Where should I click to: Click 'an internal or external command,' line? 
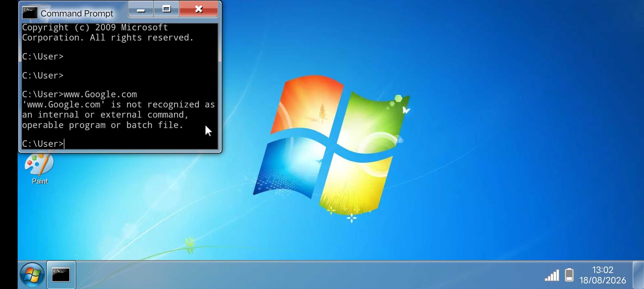(105, 115)
